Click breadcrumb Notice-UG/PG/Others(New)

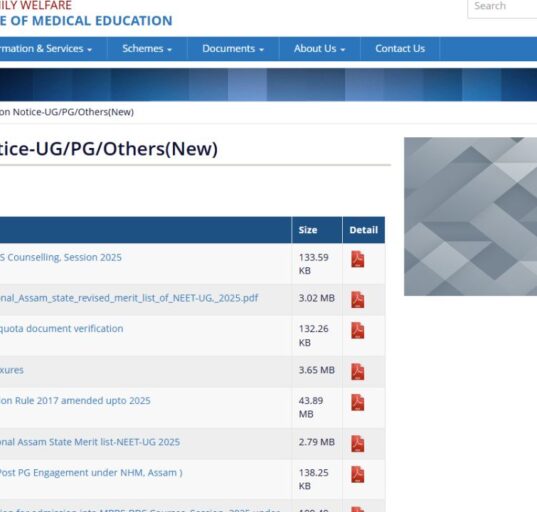coord(67,112)
